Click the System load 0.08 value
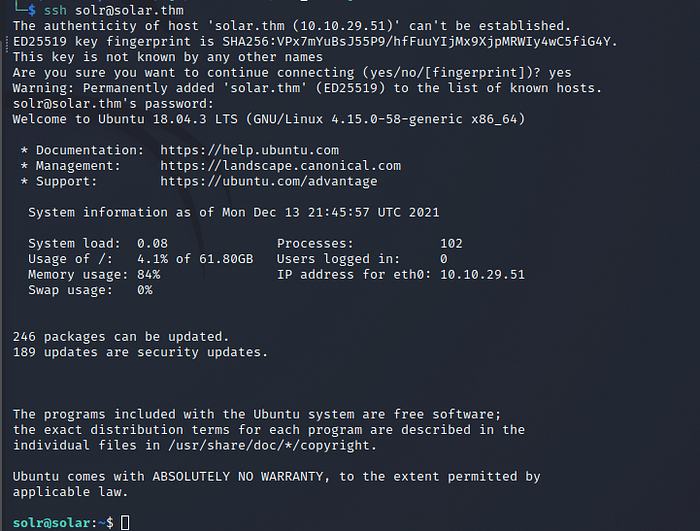The image size is (700, 531). (152, 243)
